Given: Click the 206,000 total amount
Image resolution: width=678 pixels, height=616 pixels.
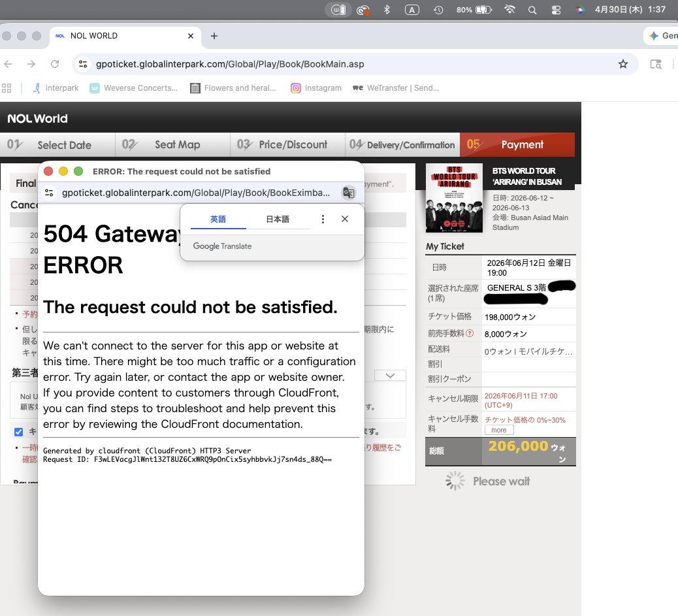Looking at the screenshot, I should click(518, 446).
